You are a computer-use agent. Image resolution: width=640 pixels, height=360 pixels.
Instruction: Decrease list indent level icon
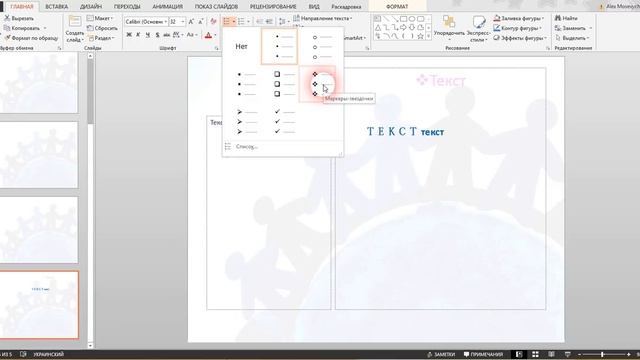pos(260,21)
